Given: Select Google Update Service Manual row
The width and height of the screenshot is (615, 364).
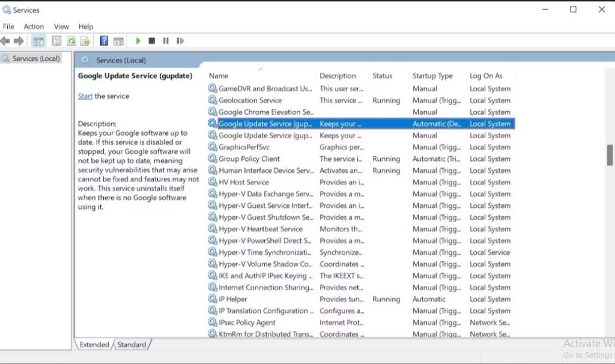Looking at the screenshot, I should tap(361, 136).
